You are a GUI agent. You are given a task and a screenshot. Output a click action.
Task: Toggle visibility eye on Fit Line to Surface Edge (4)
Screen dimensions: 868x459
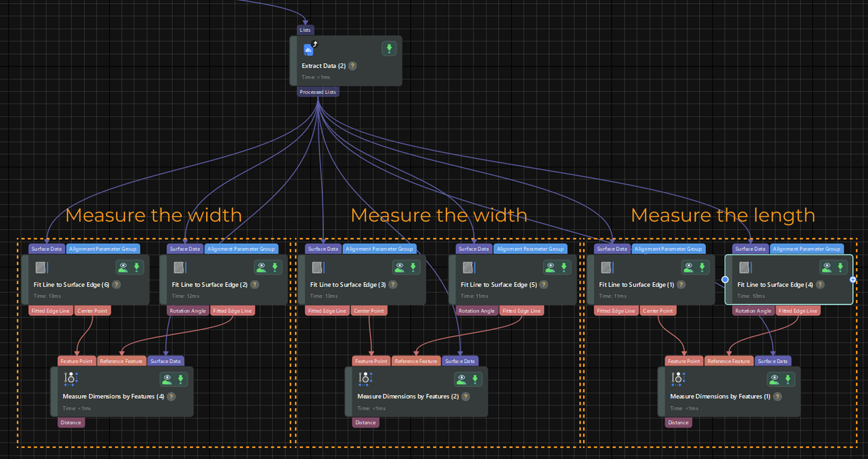pos(827,268)
